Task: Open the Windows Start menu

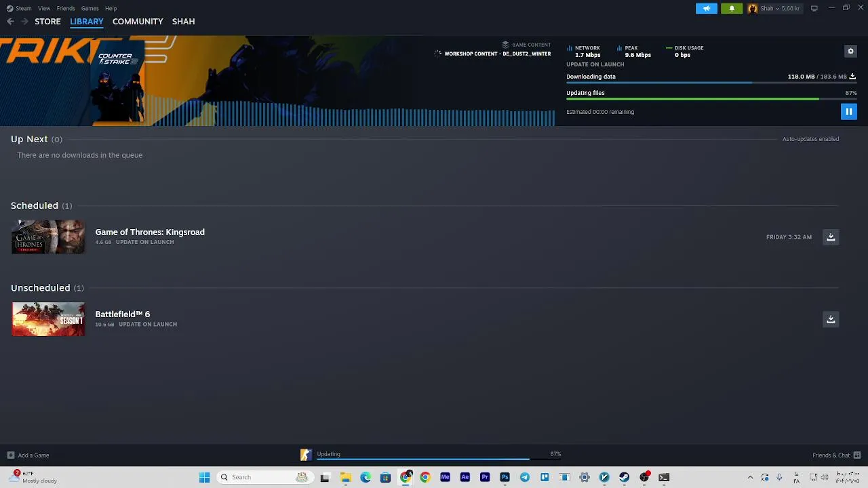Action: 204,477
